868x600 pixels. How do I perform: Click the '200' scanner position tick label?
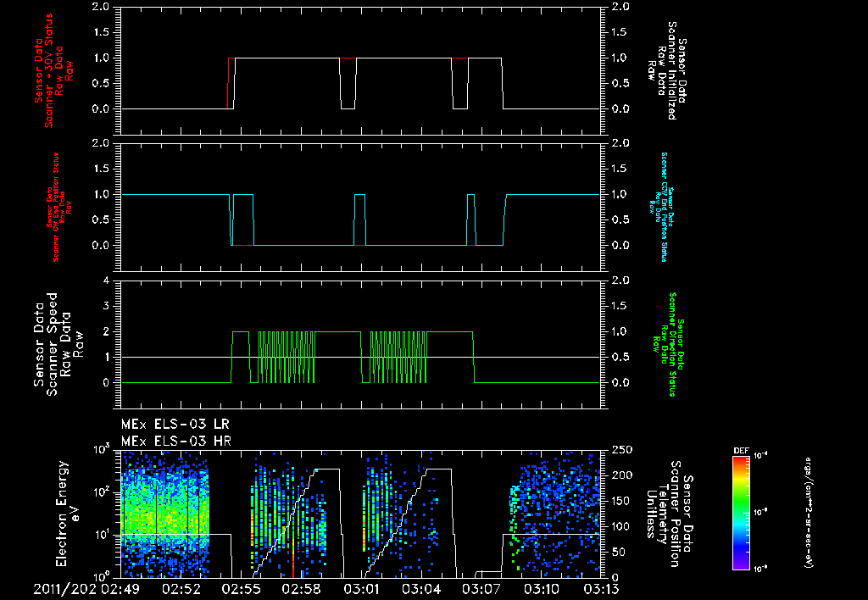pyautogui.click(x=621, y=475)
